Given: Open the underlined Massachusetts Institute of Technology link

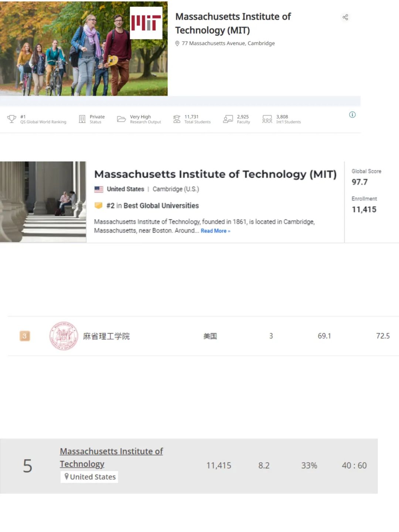Looking at the screenshot, I should coord(111,457).
